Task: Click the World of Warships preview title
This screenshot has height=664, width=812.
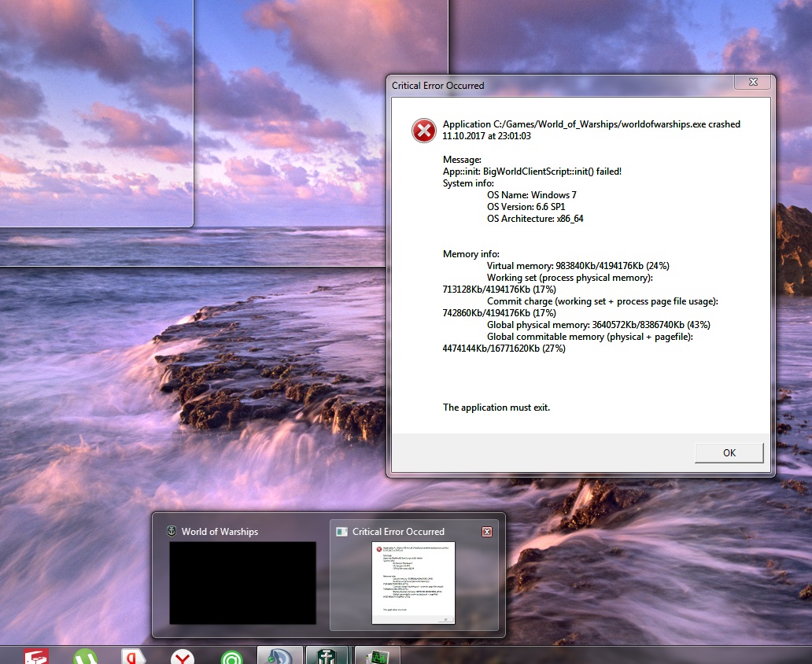Action: coord(220,532)
